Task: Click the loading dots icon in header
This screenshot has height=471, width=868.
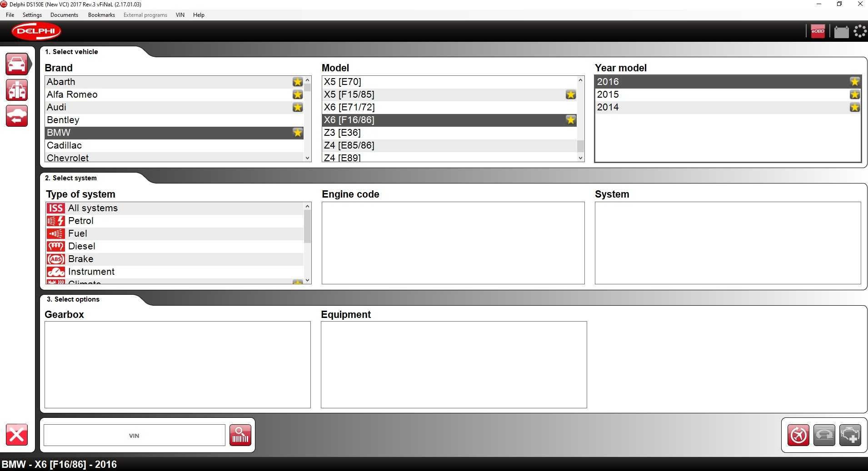Action: (860, 31)
